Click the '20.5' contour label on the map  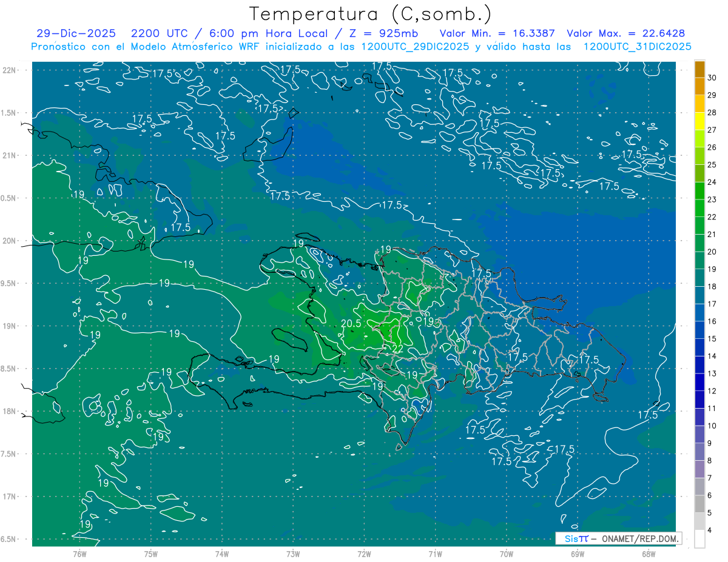351,324
